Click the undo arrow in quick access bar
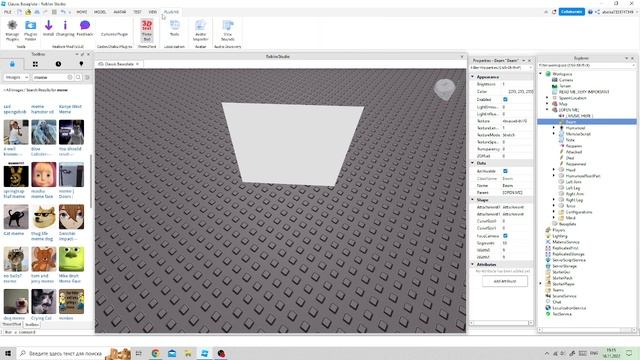 point(62,12)
